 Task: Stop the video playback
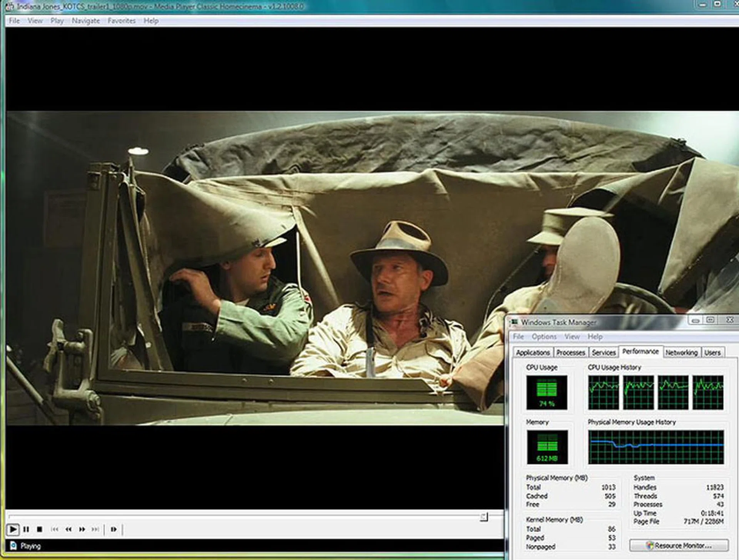click(39, 529)
